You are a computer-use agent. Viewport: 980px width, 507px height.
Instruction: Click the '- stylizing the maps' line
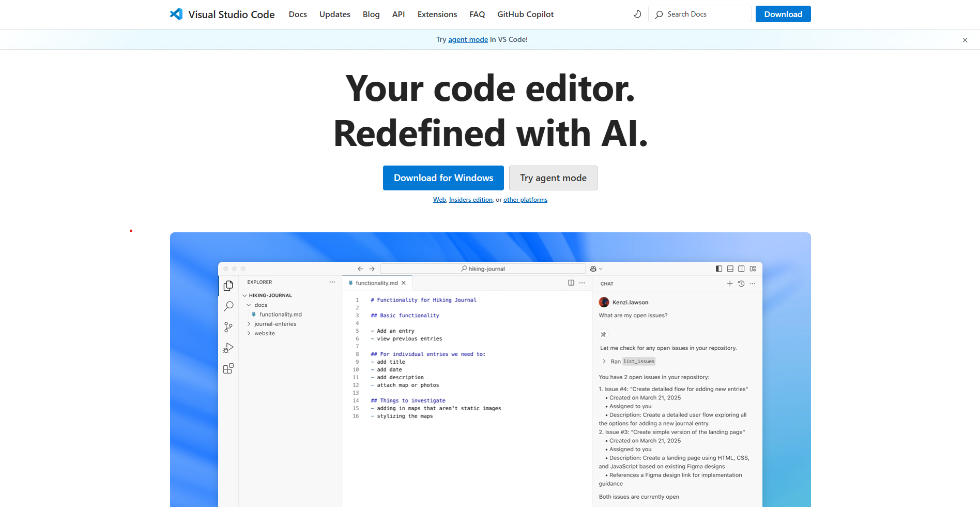402,416
